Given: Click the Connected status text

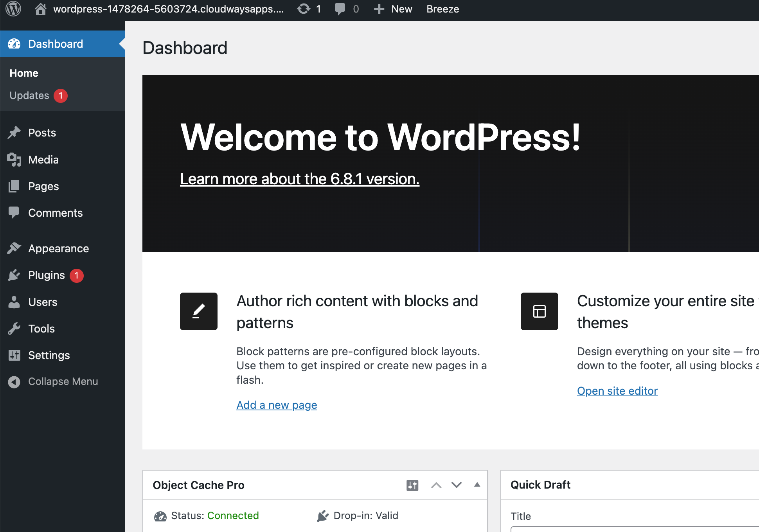Looking at the screenshot, I should coord(233,516).
